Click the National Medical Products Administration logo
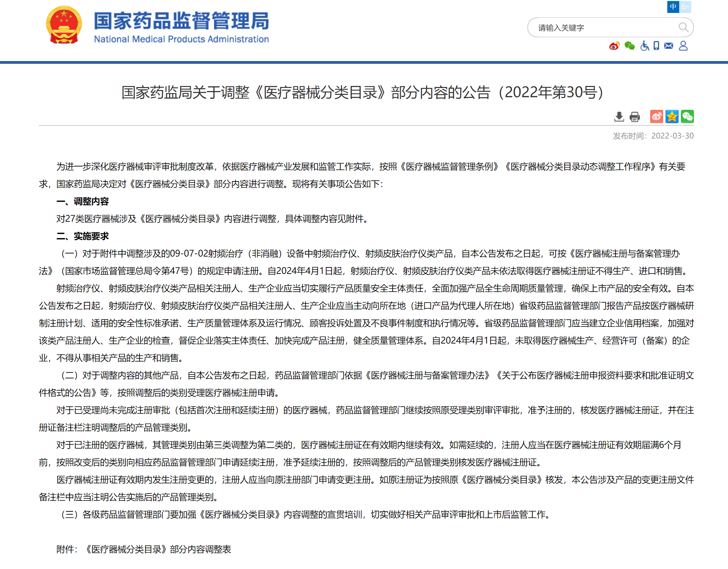Image resolution: width=728 pixels, height=569 pixels. (181, 27)
